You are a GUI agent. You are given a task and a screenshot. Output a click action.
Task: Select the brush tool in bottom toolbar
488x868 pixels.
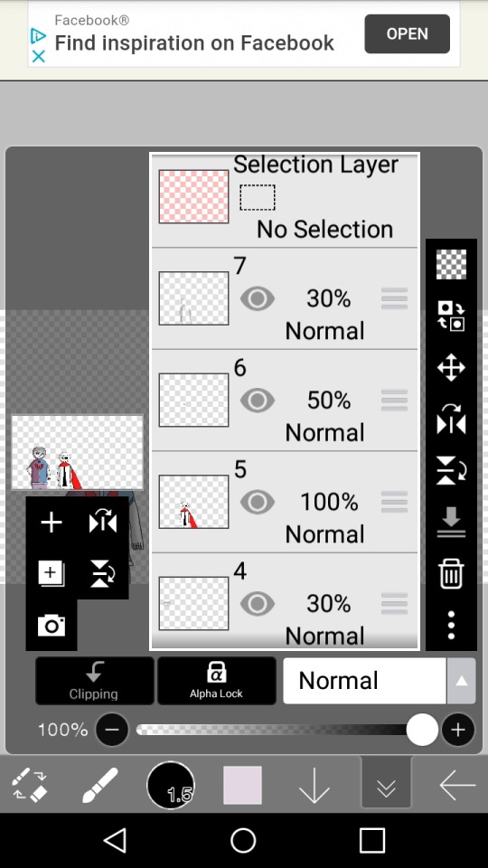tap(99, 785)
